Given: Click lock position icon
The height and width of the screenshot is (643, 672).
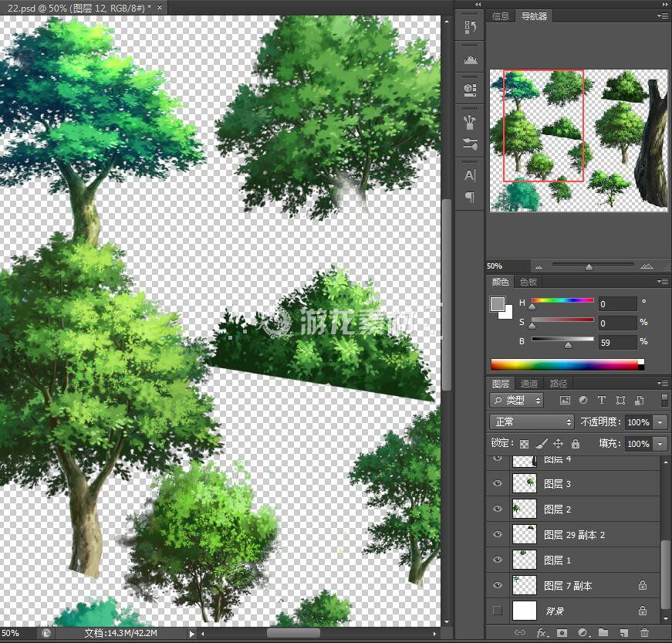Looking at the screenshot, I should 558,444.
